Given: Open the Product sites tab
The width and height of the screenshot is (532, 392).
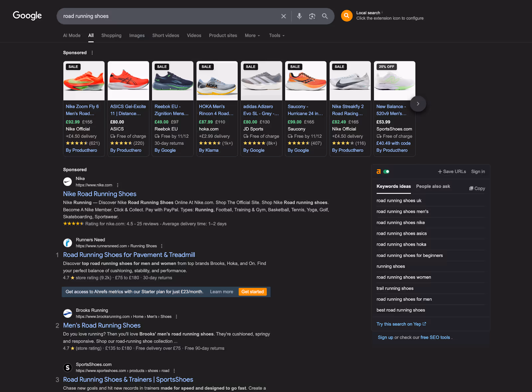Looking at the screenshot, I should coord(223,36).
